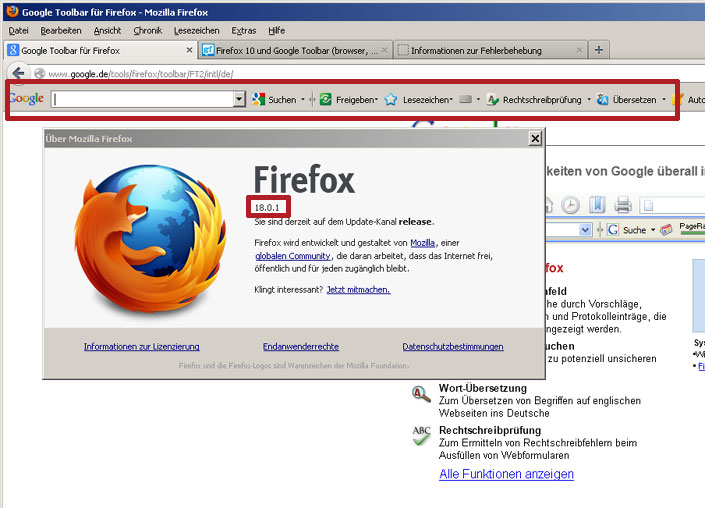Expand the Freigeben dropdown arrow
Image resolution: width=705 pixels, height=508 pixels.
376,99
